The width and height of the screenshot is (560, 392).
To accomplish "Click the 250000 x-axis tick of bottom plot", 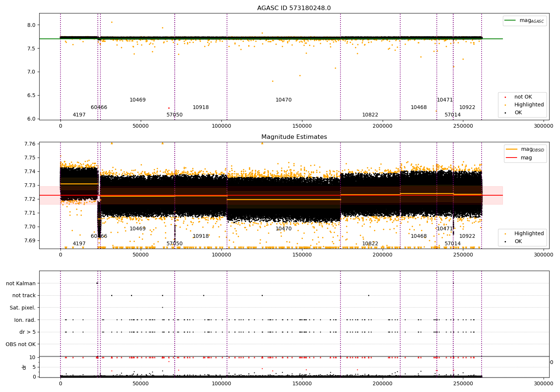I will click(463, 383).
